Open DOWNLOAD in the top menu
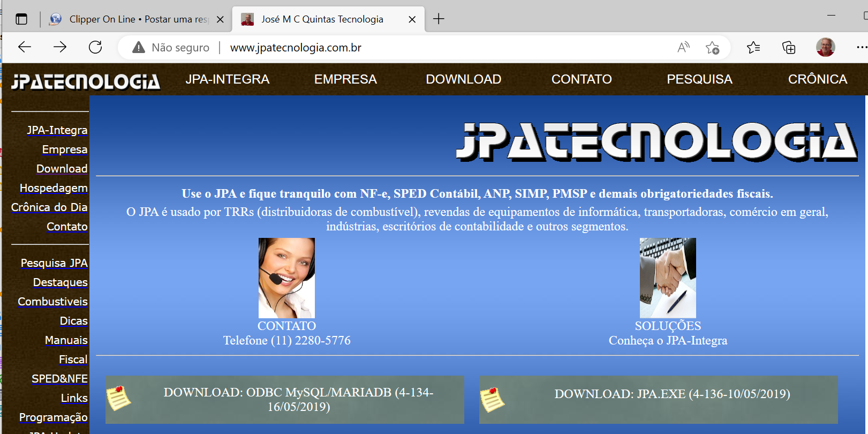The width and height of the screenshot is (868, 434). pyautogui.click(x=464, y=79)
